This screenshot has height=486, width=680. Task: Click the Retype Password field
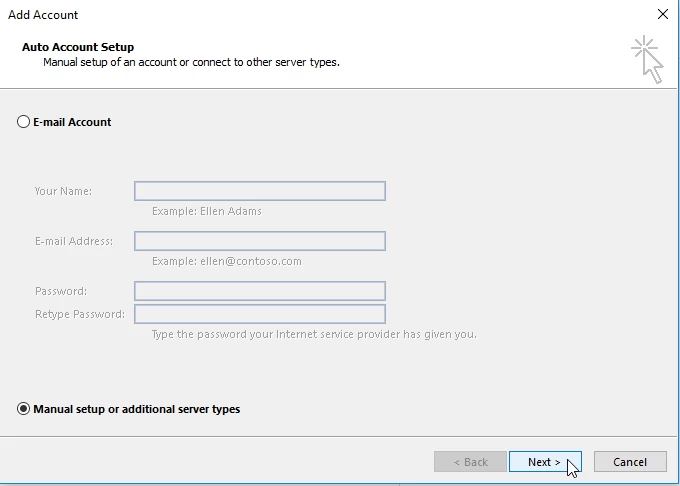tap(260, 314)
